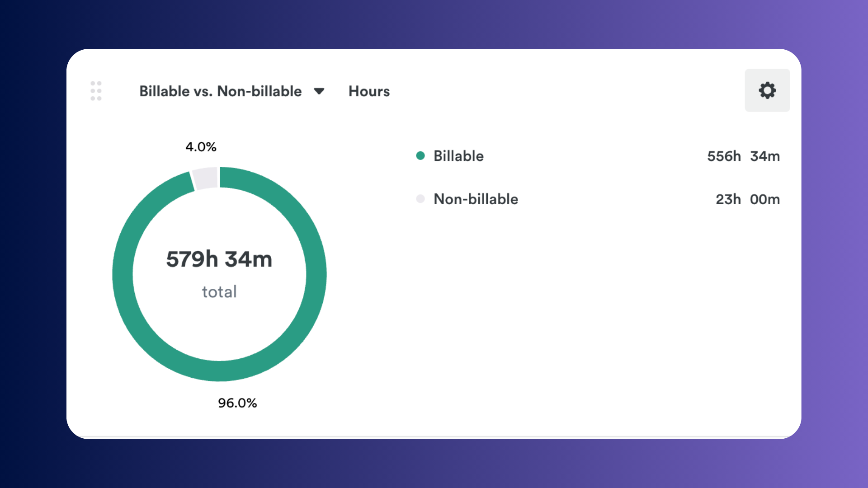Grab the six-dot drag handle
868x488 pixels.
click(x=96, y=91)
